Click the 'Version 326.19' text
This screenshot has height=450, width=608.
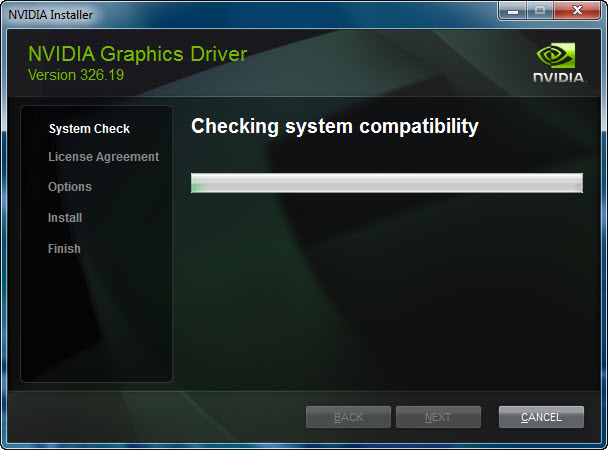point(76,75)
